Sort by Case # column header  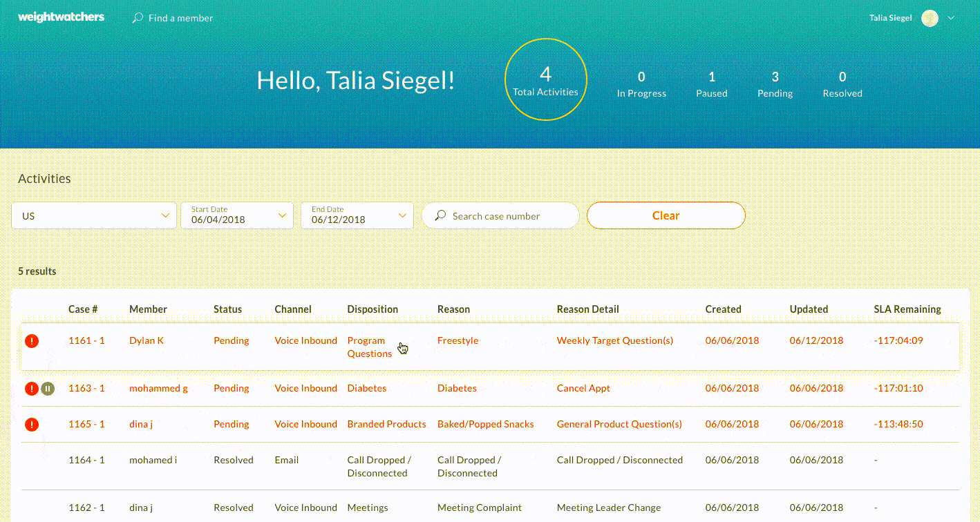coord(83,309)
